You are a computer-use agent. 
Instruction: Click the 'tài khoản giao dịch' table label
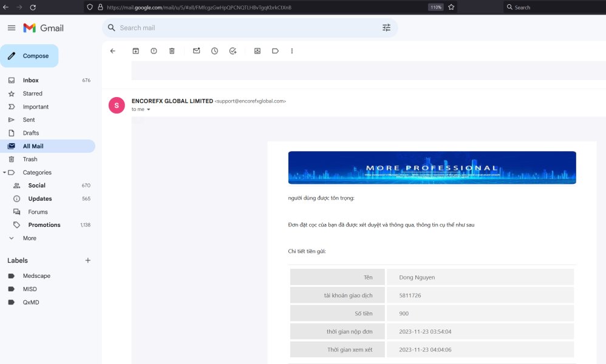pyautogui.click(x=348, y=295)
